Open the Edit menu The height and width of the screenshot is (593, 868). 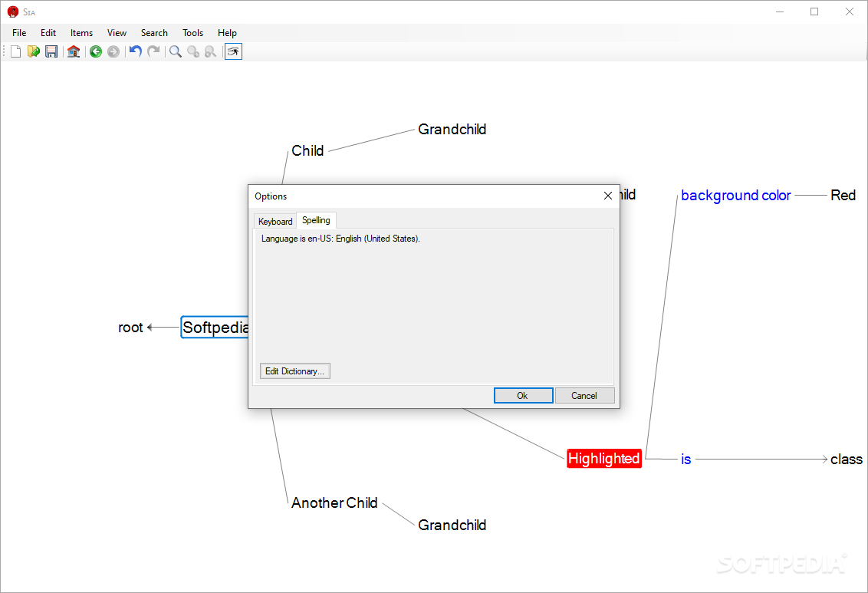[x=48, y=33]
